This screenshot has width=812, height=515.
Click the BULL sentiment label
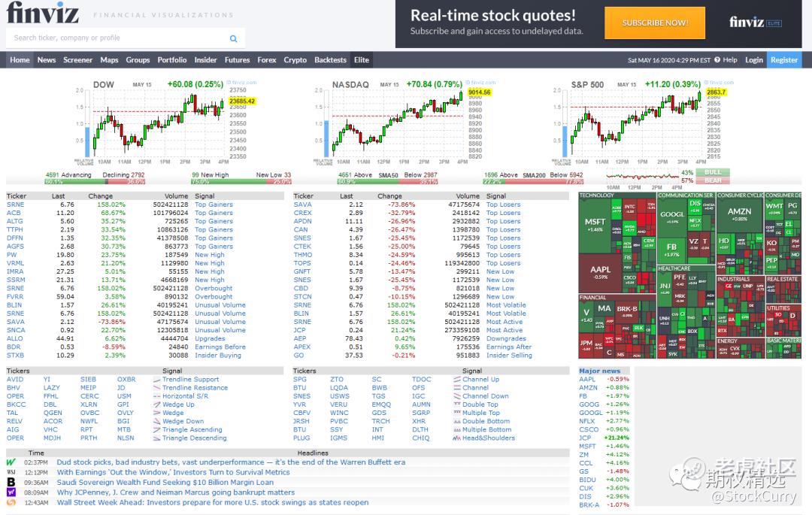(x=713, y=172)
